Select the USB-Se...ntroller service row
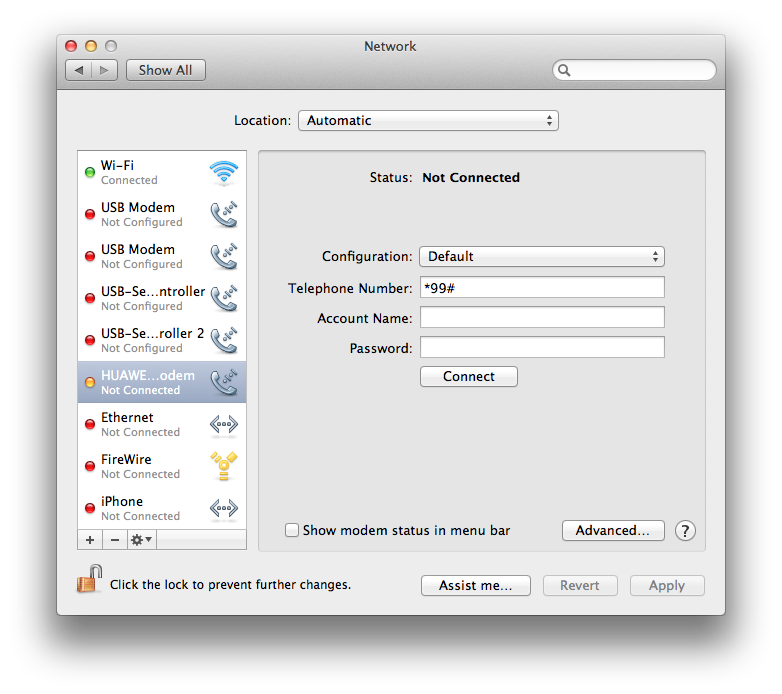The width and height of the screenshot is (782, 694). 162,298
